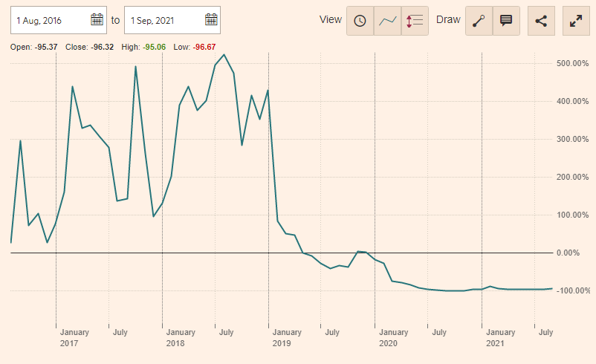
Task: Click the share chart icon
Action: click(x=542, y=21)
